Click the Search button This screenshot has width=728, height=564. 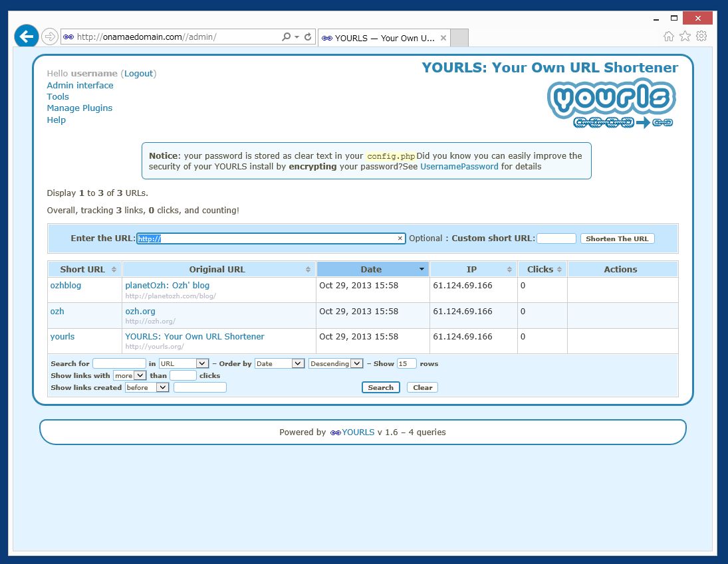pyautogui.click(x=381, y=388)
